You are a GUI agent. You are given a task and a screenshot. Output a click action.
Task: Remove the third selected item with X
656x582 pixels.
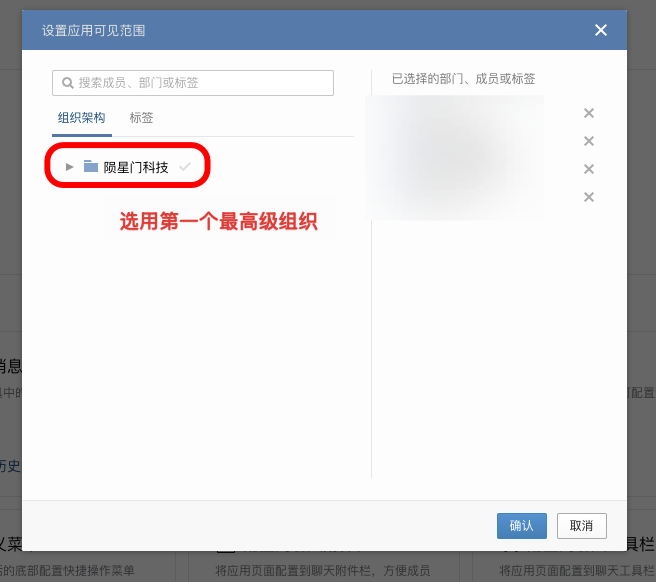coord(589,169)
